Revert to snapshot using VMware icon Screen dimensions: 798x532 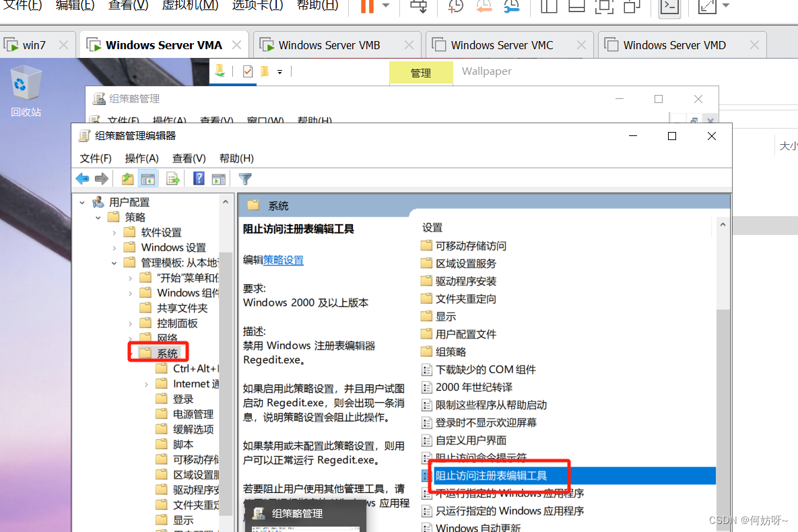pos(484,6)
